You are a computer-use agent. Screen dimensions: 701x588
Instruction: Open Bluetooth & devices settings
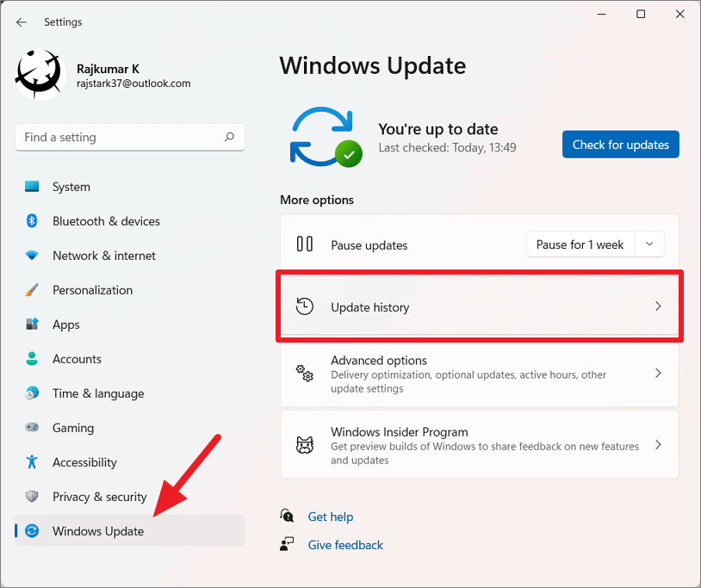pyautogui.click(x=130, y=220)
